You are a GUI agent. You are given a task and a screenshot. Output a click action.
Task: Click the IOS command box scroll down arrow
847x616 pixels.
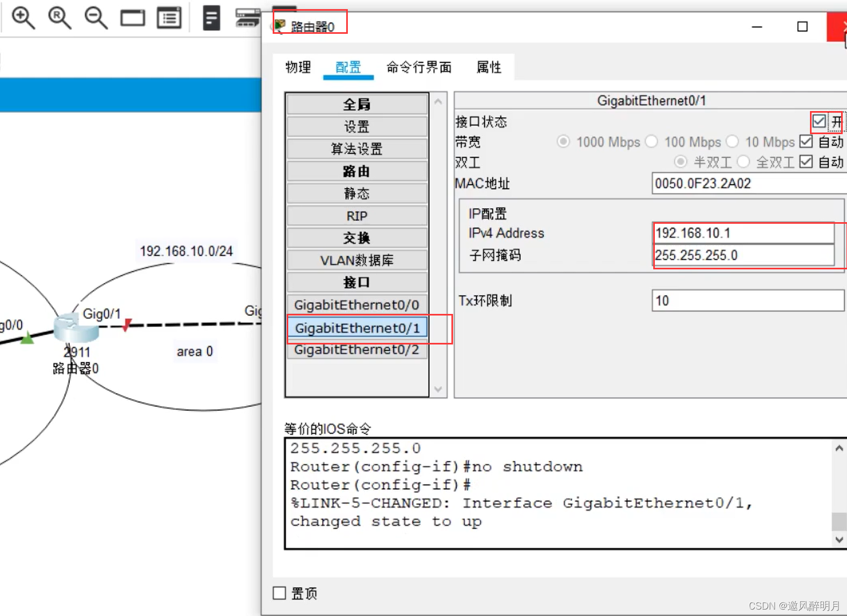pos(839,539)
